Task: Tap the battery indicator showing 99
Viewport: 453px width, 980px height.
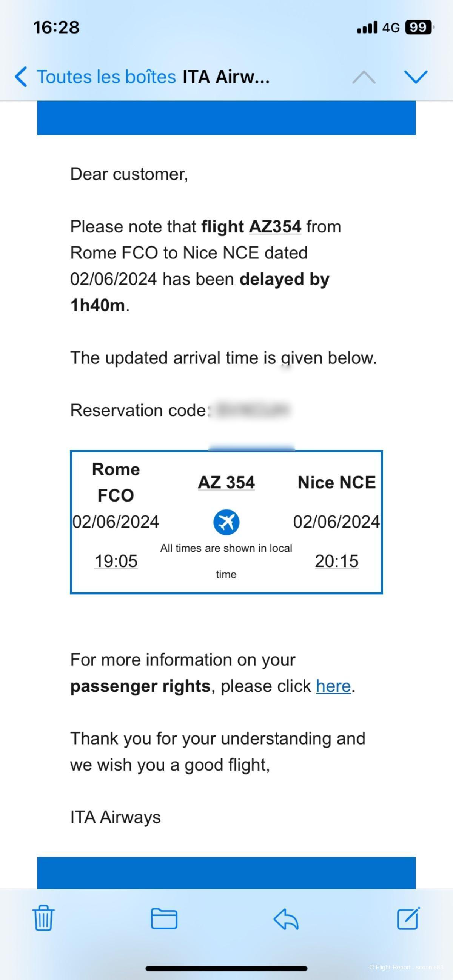Action: tap(419, 28)
